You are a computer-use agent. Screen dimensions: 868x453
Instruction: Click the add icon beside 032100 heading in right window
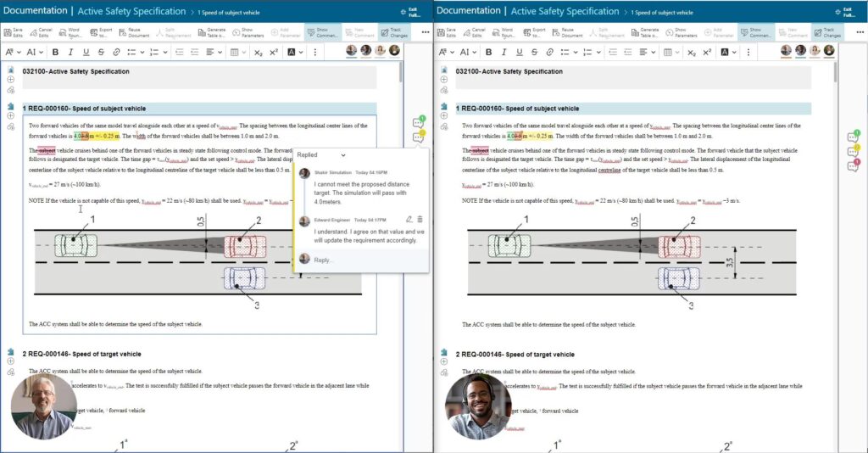444,80
